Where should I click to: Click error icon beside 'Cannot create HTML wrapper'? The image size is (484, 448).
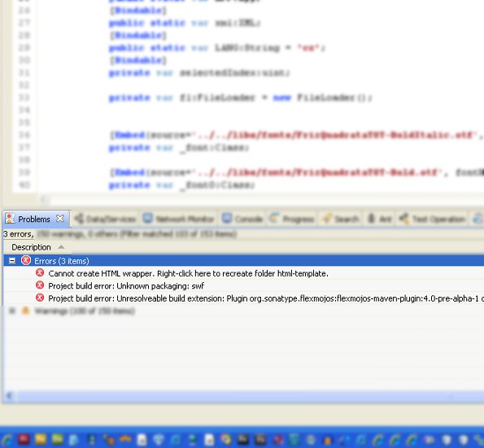tap(40, 272)
